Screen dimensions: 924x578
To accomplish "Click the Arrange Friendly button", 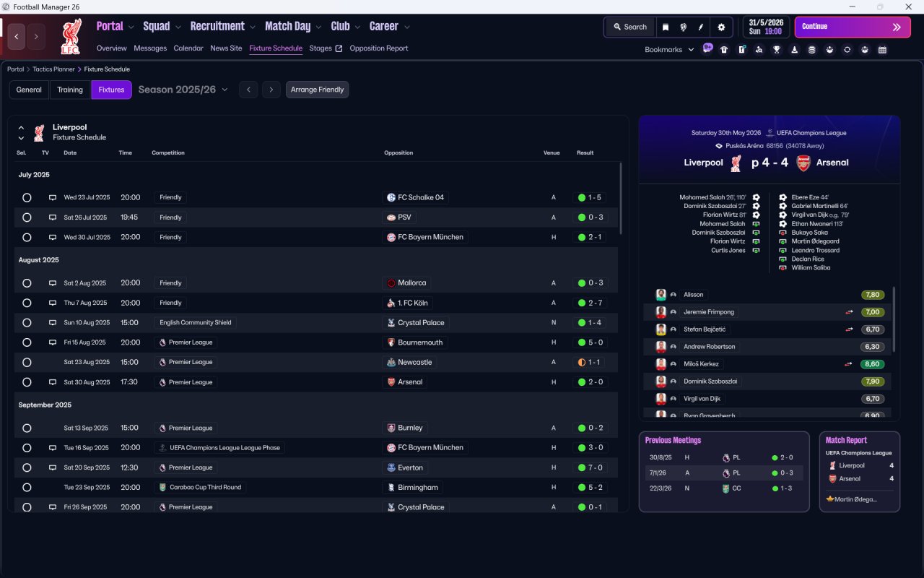I will [x=318, y=90].
